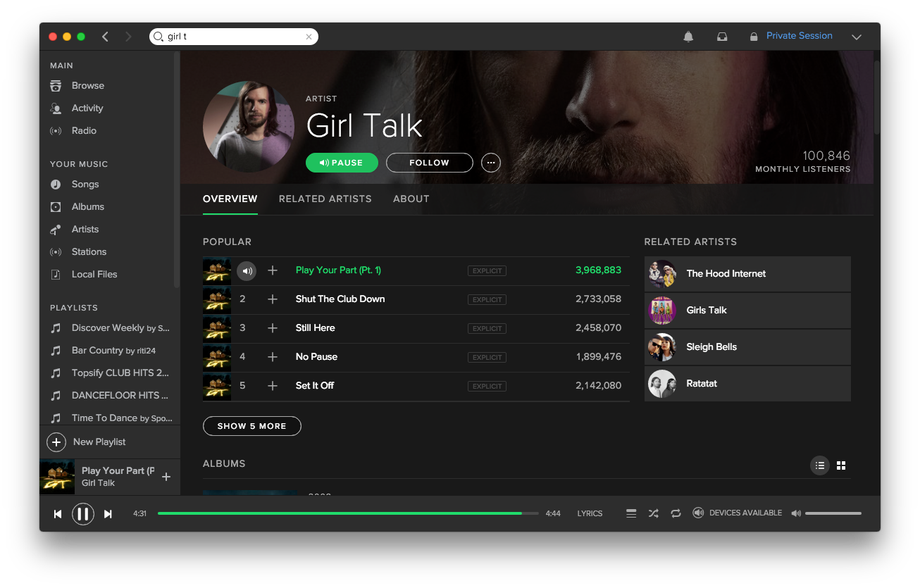Adjust the volume slider

pyautogui.click(x=833, y=514)
